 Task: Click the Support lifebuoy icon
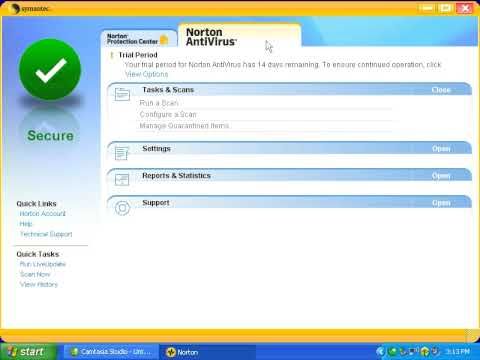pos(122,208)
